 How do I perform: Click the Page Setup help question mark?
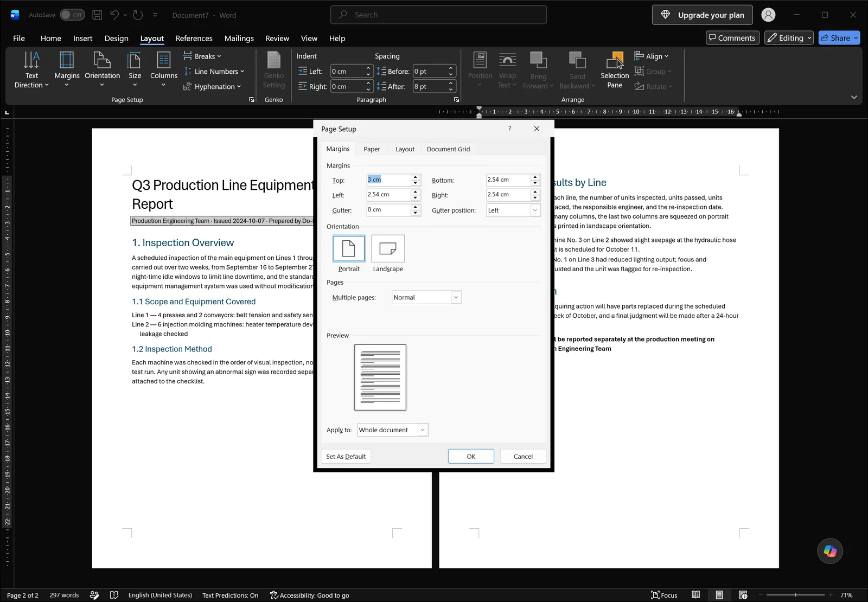click(x=509, y=129)
